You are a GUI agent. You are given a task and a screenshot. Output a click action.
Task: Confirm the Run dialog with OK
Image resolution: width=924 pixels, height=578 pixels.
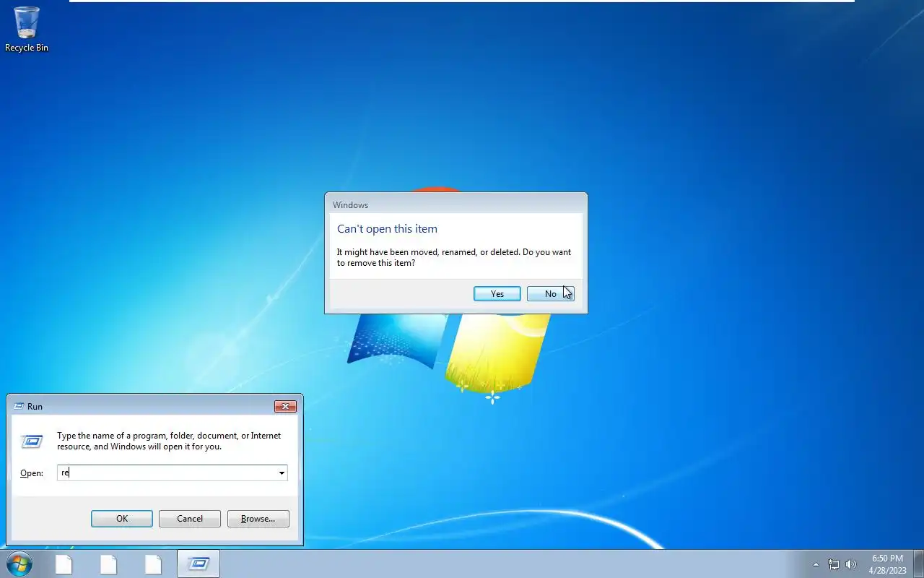pyautogui.click(x=122, y=519)
